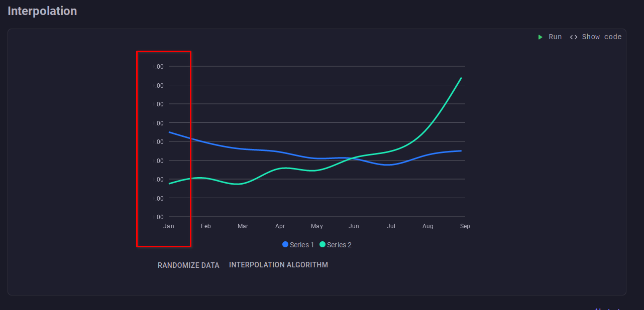Click the May axis label
This screenshot has height=310, width=644.
[317, 226]
